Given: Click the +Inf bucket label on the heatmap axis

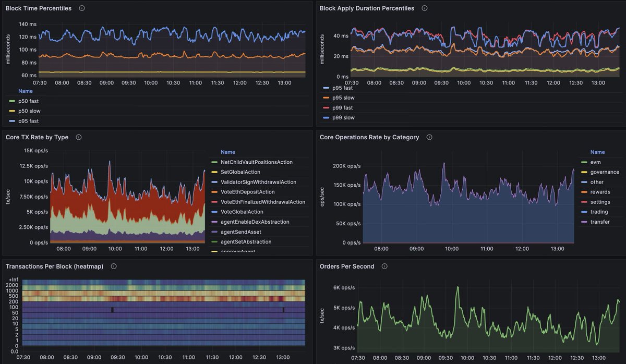Looking at the screenshot, I should 14,281.
